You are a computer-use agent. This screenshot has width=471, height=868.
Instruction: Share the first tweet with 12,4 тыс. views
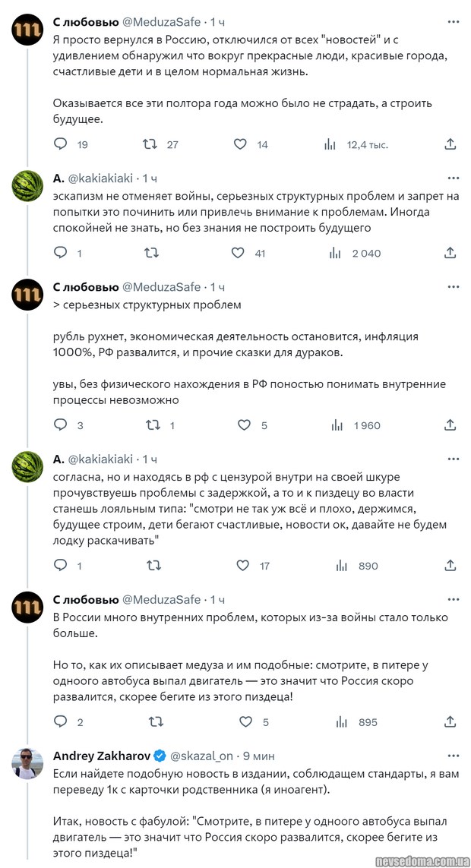point(450,144)
